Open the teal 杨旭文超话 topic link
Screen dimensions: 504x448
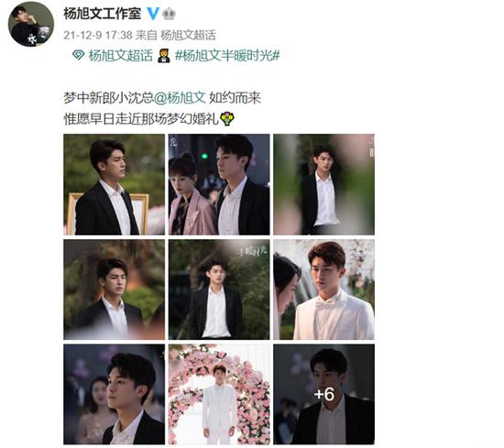click(121, 56)
